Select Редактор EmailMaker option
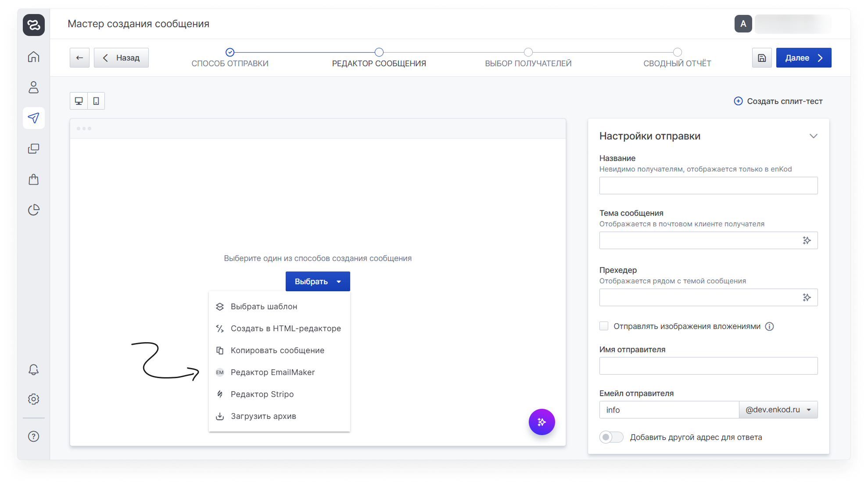The width and height of the screenshot is (868, 486). click(x=280, y=372)
